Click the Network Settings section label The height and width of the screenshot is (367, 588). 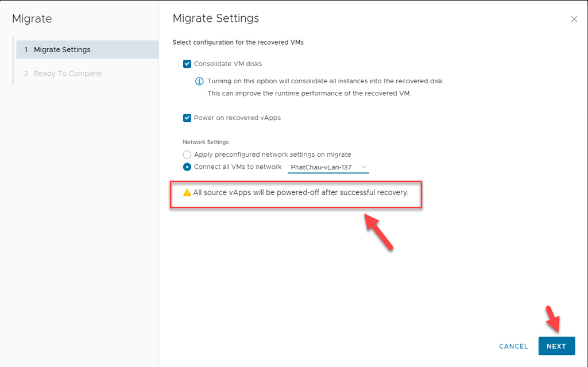coord(206,142)
